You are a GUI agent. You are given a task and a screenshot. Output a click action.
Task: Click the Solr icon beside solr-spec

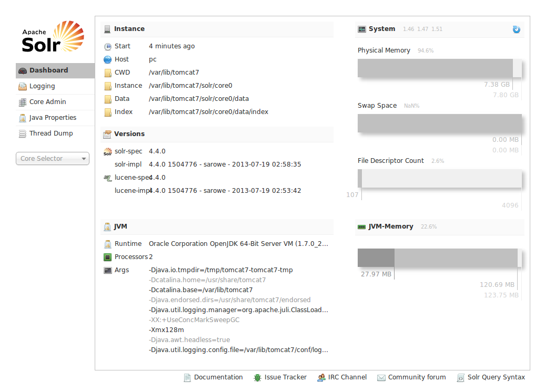[x=108, y=152]
